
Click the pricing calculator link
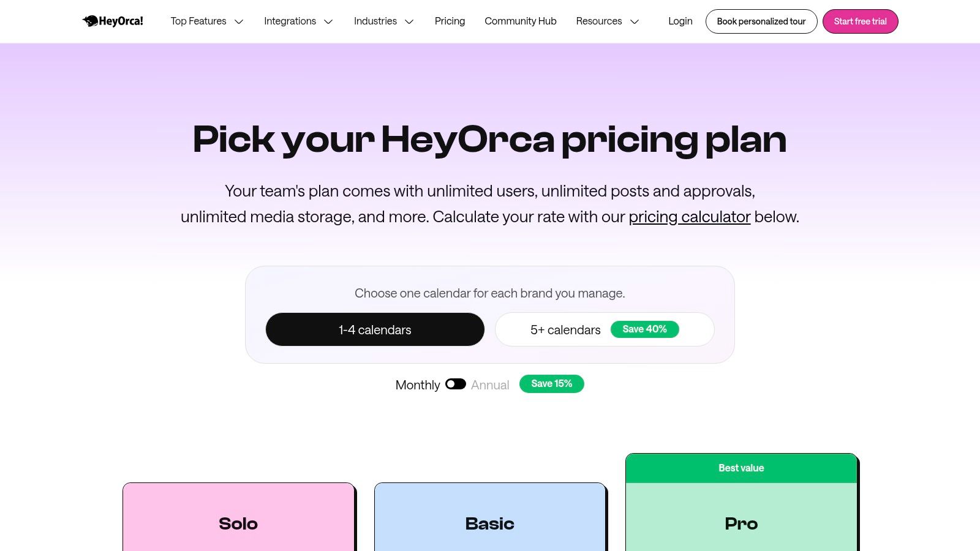(689, 217)
